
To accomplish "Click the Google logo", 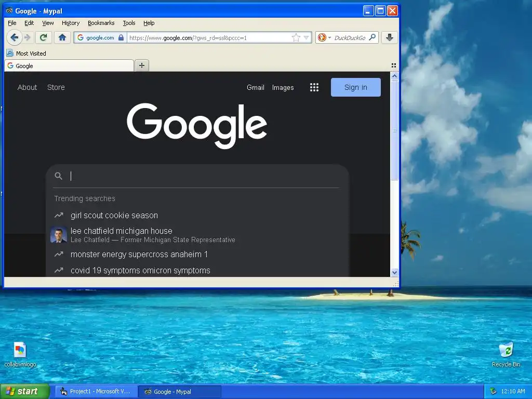I will 197,126.
